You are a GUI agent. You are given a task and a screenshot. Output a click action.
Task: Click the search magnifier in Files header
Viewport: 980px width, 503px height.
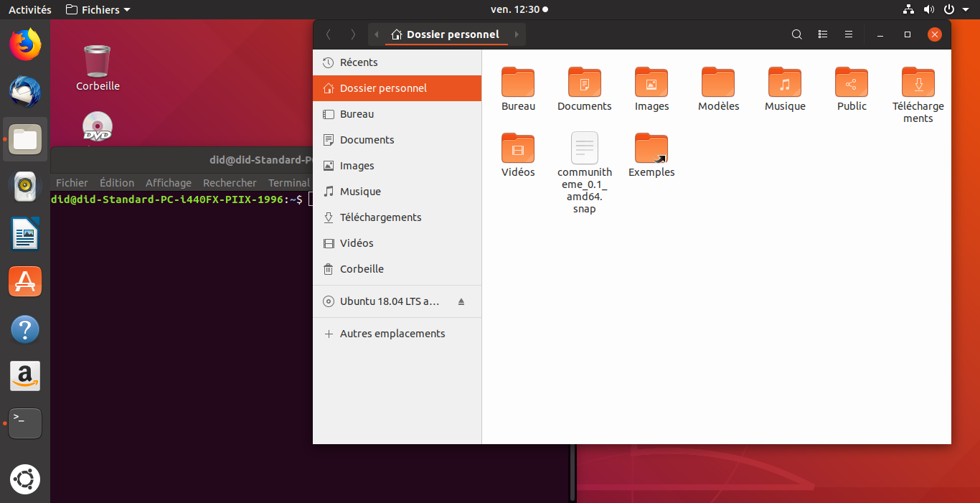796,34
